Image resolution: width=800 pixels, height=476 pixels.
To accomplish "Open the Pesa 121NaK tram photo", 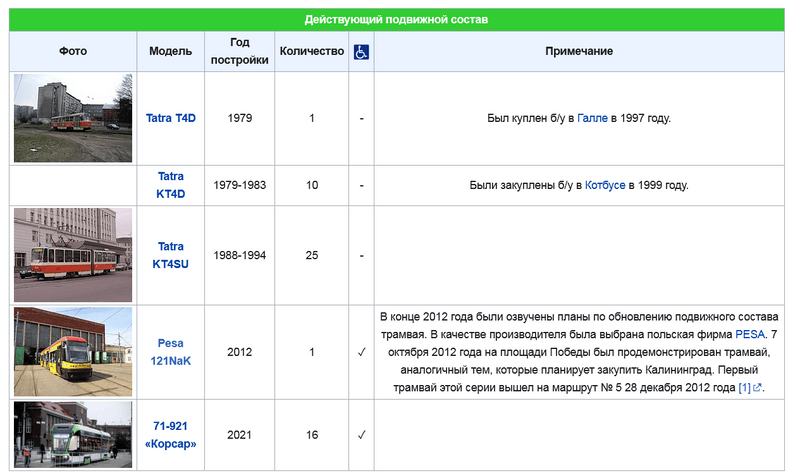I will pyautogui.click(x=73, y=352).
